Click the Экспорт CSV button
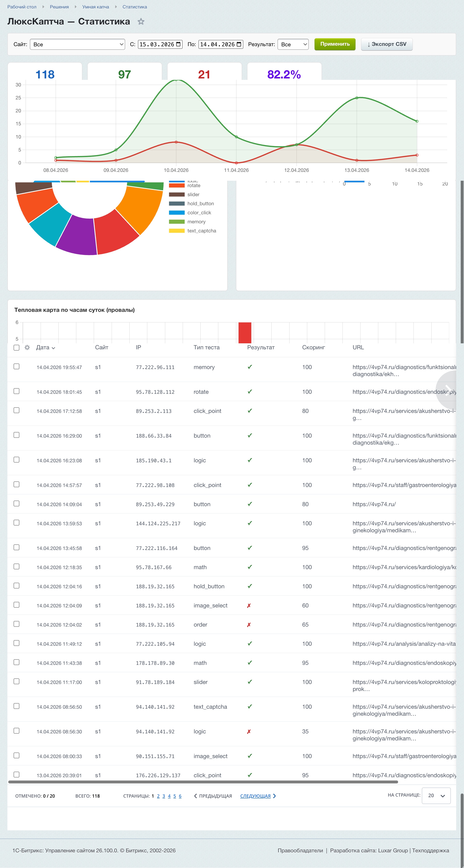Image resolution: width=464 pixels, height=868 pixels. click(x=387, y=44)
